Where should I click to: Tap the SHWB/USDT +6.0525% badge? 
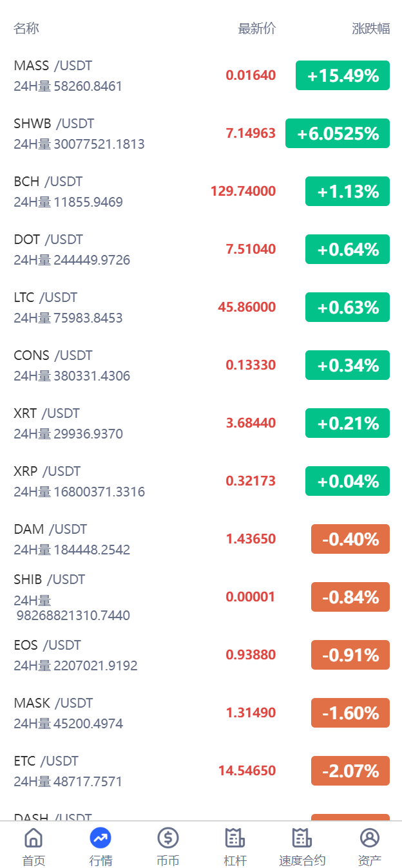[x=337, y=133]
